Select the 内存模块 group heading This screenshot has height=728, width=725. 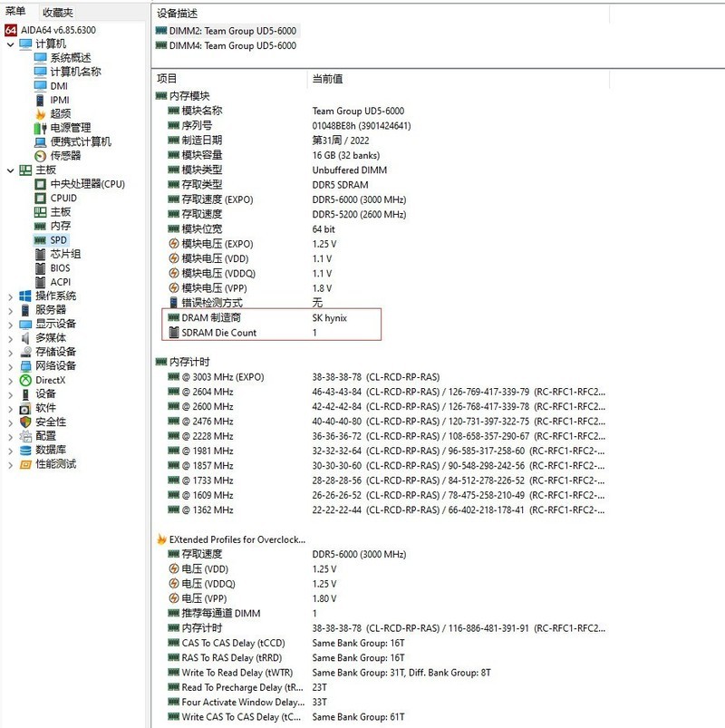[x=183, y=96]
